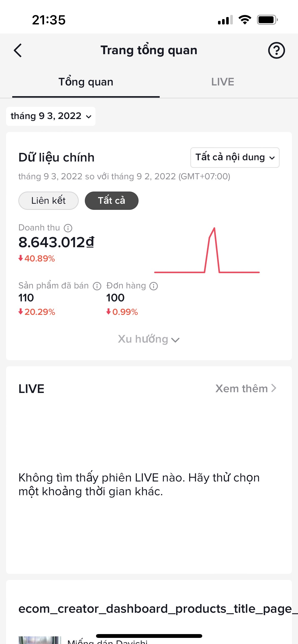This screenshot has height=644, width=298.
Task: Switch to the LIVE tab
Action: click(x=223, y=82)
